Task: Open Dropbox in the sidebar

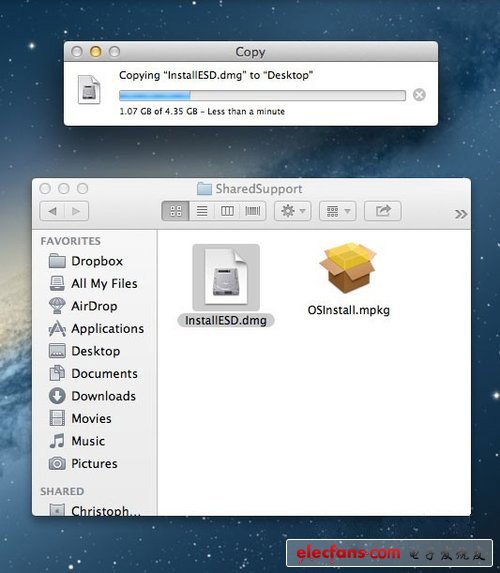Action: [x=96, y=261]
